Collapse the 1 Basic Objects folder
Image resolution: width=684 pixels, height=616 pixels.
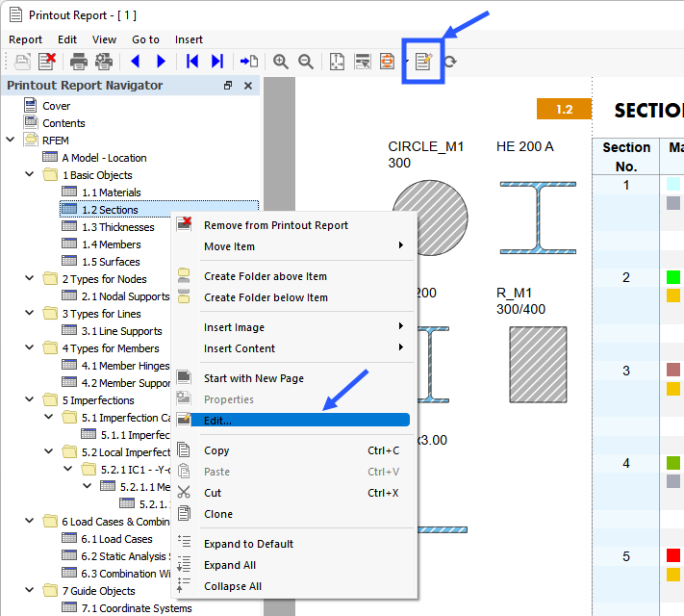click(x=30, y=174)
